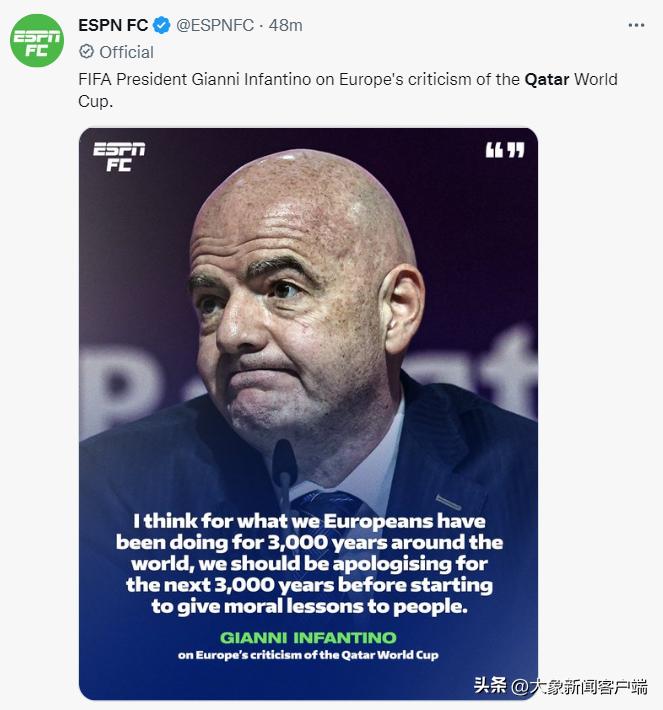
Task: Click the ESPN FC logo inside image
Action: tap(119, 157)
